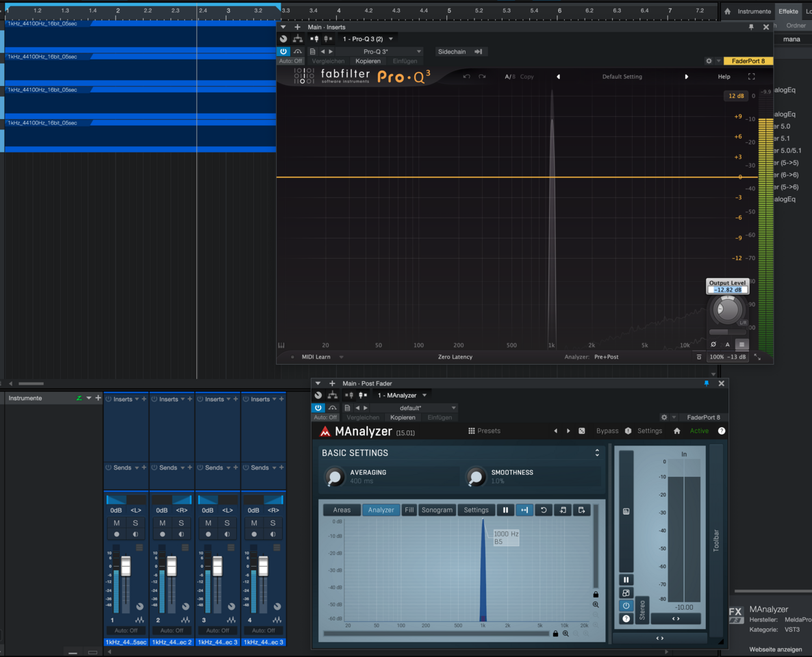Click browser home icon at top right
Image resolution: width=812 pixels, height=657 pixels.
728,12
